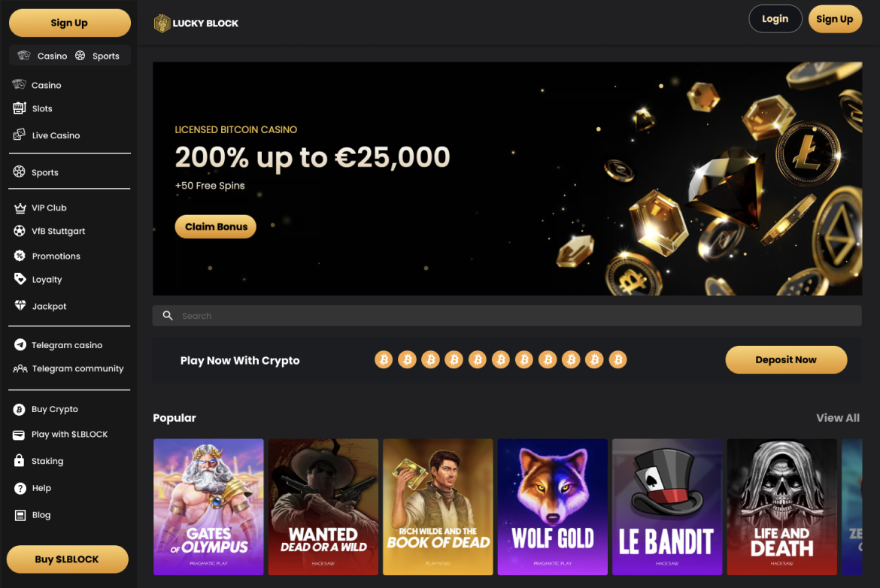
Task: Open Staking via the padlock icon
Action: (x=19, y=461)
